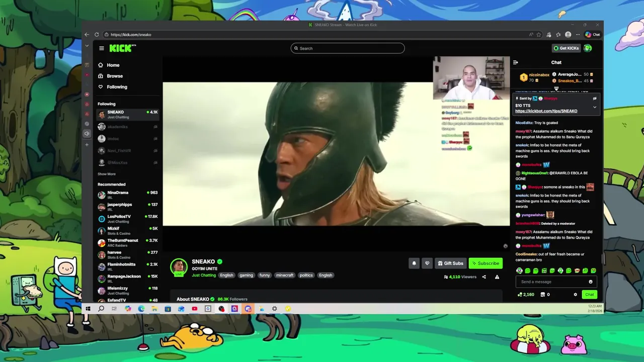The image size is (644, 362).
Task: Click NicoEditz username in chat
Action: click(x=524, y=123)
